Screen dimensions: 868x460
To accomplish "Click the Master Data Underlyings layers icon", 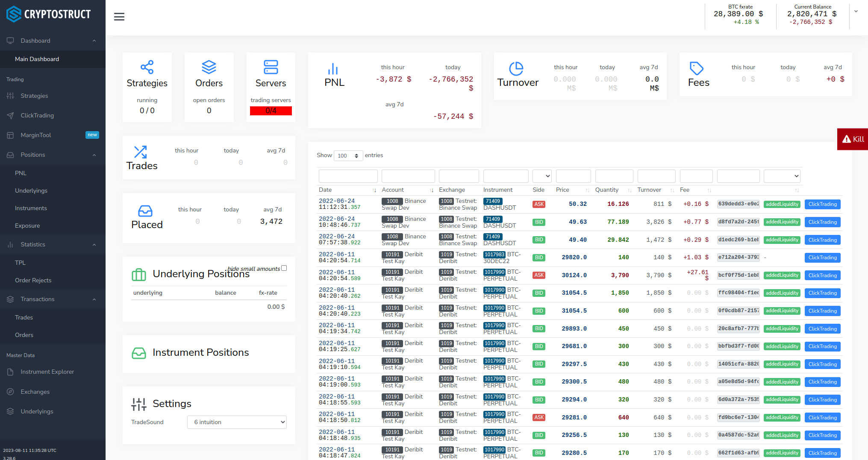I will [10, 411].
